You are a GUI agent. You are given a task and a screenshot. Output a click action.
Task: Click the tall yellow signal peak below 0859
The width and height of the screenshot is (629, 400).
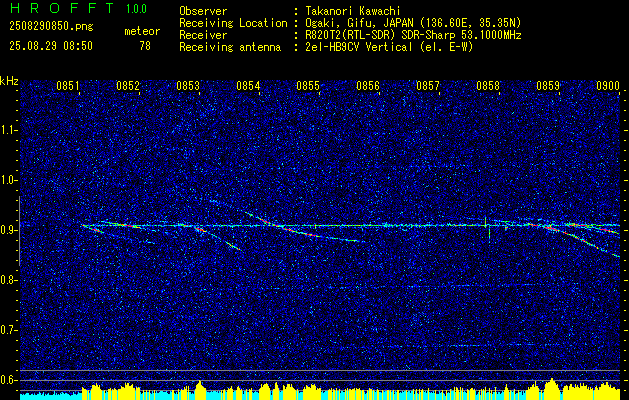coord(552,389)
